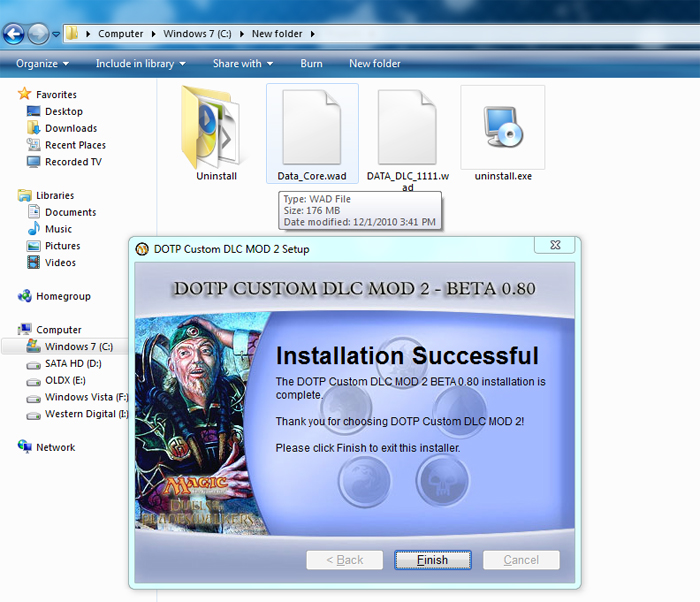Open the Downloads favorite

click(70, 128)
